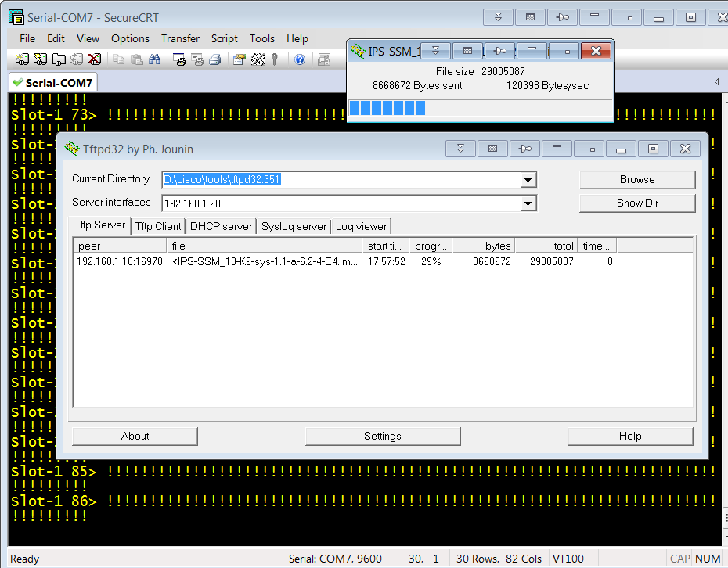Click "Serial: COM7, 9600" in status bar

point(335,559)
